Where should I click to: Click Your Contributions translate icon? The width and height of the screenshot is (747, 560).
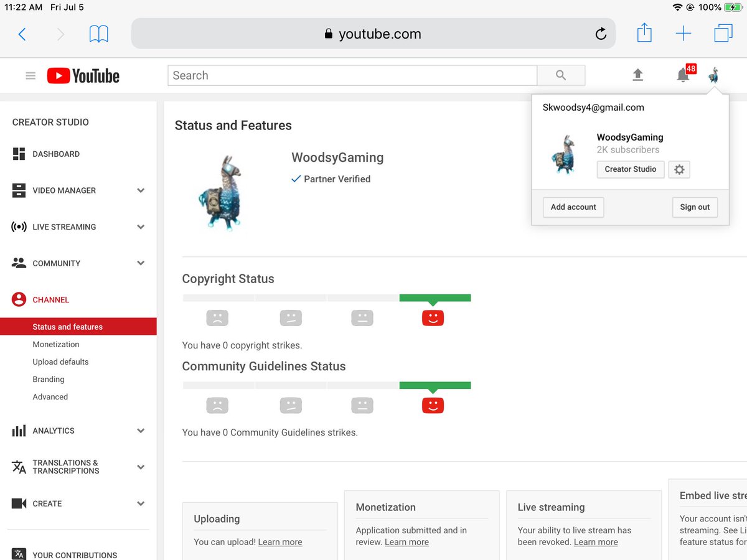pos(19,554)
